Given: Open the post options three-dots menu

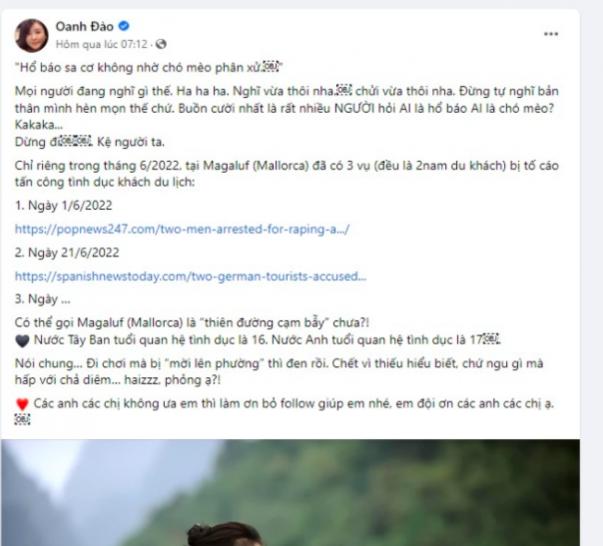Looking at the screenshot, I should pos(551,34).
